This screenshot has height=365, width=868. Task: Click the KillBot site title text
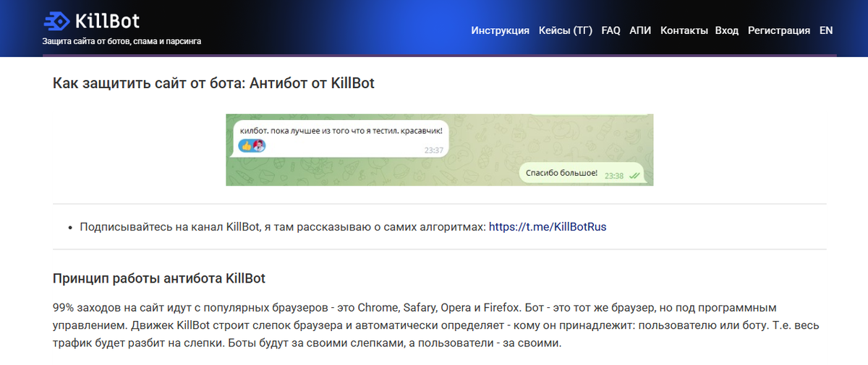(107, 20)
